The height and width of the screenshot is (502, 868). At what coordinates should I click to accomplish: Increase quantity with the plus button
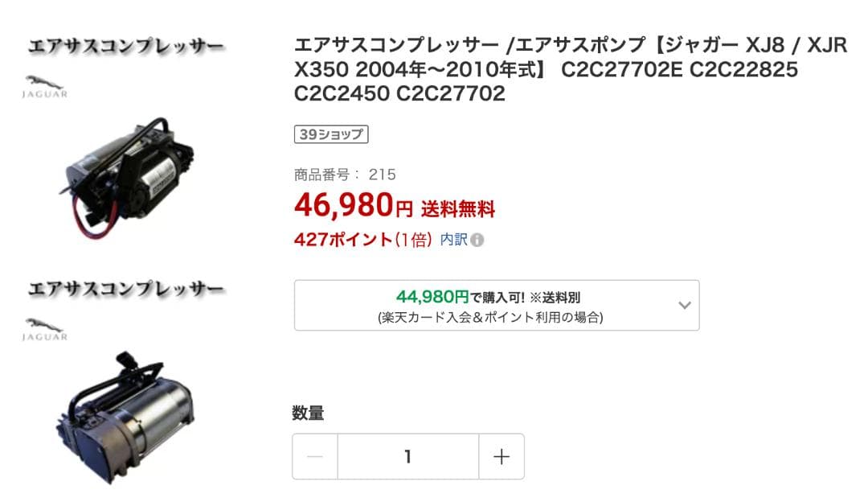click(x=502, y=457)
